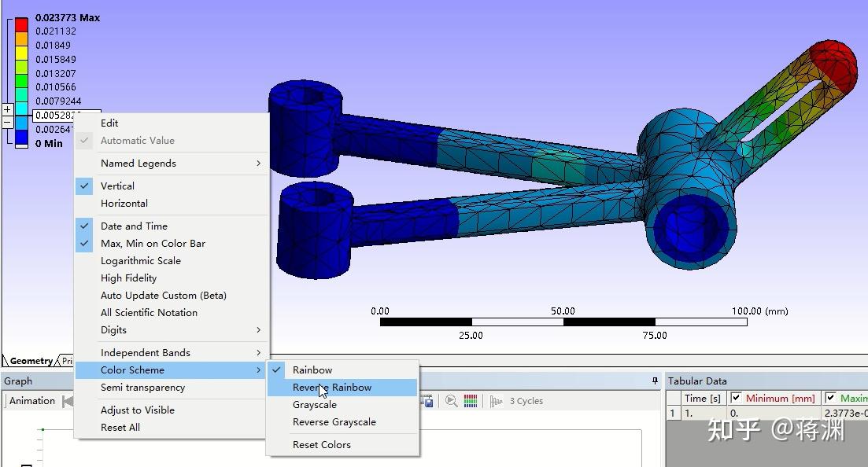The image size is (868, 467).
Task: Open the Digits submenu
Action: click(113, 330)
